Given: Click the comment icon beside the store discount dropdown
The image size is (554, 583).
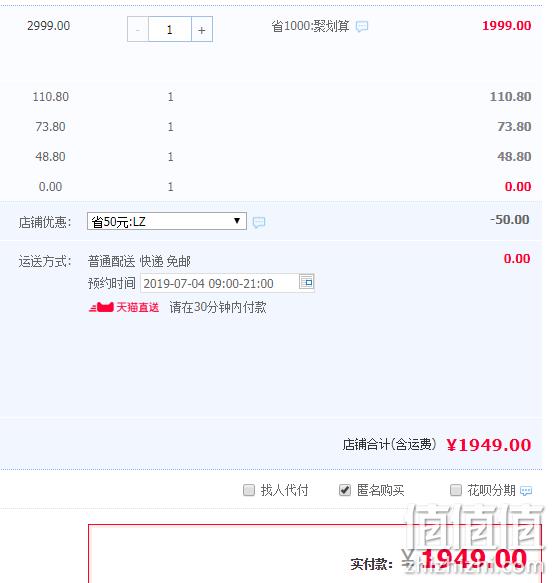Looking at the screenshot, I should coord(259,222).
